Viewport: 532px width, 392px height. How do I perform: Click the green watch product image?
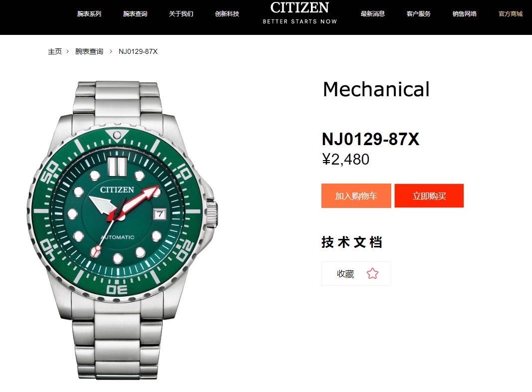(x=122, y=229)
